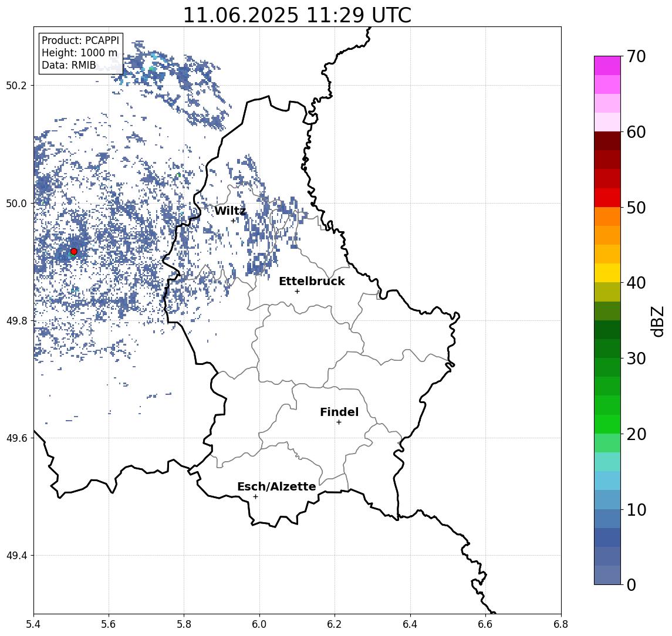Click the dBZ colorbar label
The width and height of the screenshot is (672, 636).
click(x=658, y=322)
